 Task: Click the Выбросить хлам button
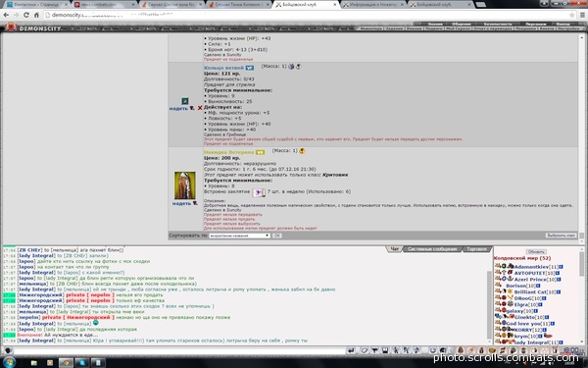561,236
